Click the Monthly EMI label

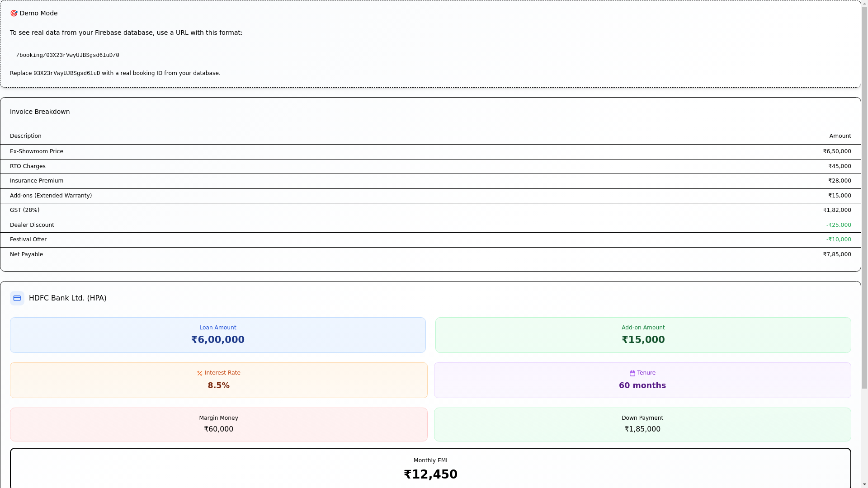point(430,460)
